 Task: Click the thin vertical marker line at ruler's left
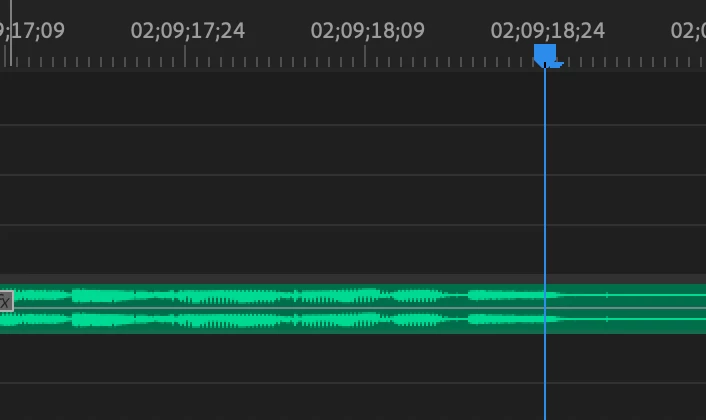[10, 32]
